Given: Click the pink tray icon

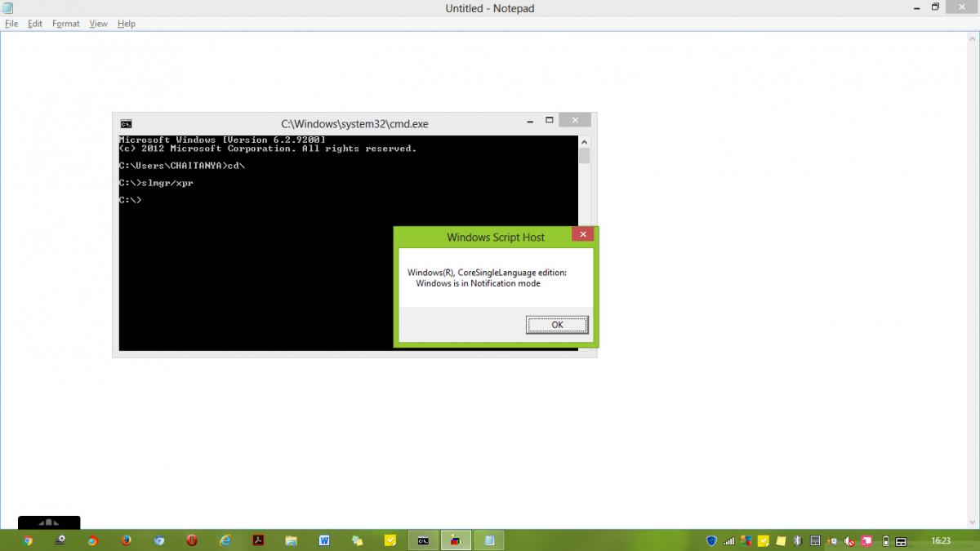Looking at the screenshot, I should [866, 540].
